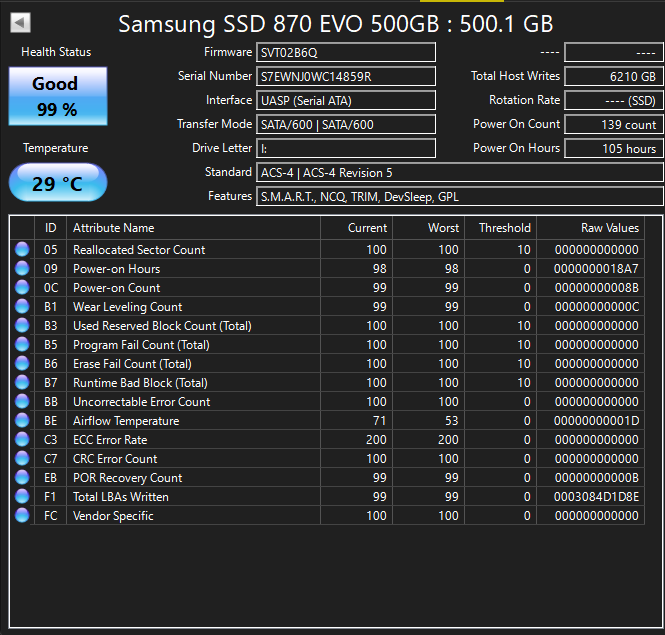Select the Airflow Temperature attribute name

tap(126, 420)
